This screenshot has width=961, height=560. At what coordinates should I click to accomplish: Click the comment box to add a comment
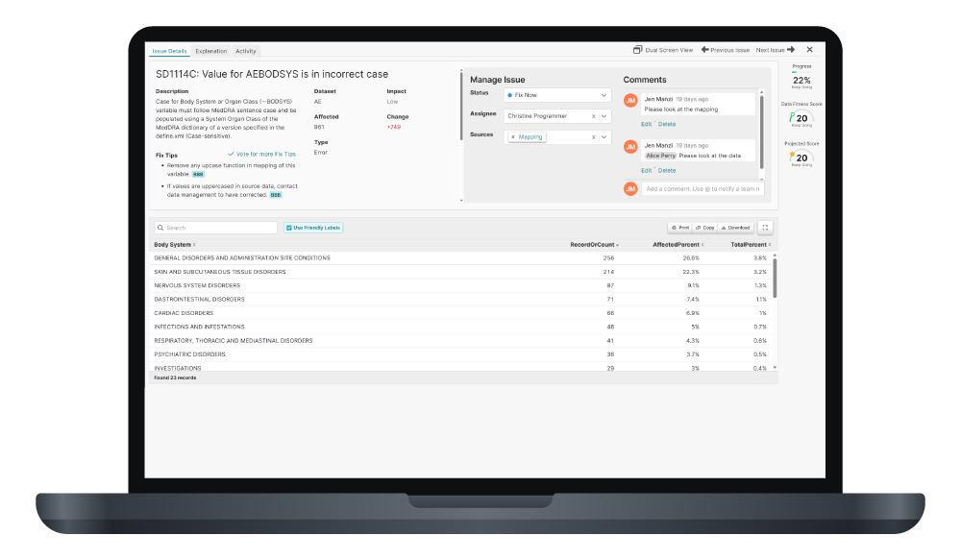702,188
